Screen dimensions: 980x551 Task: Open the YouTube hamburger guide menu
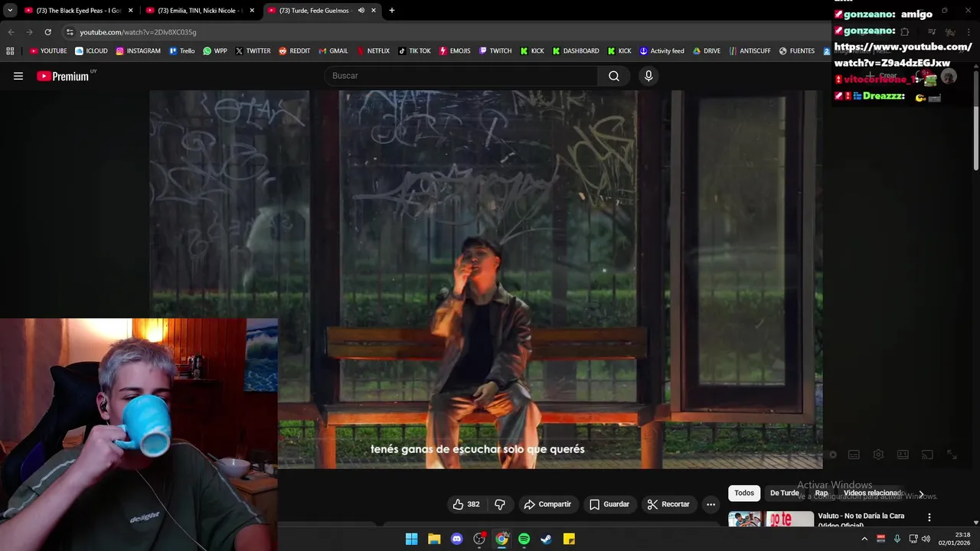point(18,76)
